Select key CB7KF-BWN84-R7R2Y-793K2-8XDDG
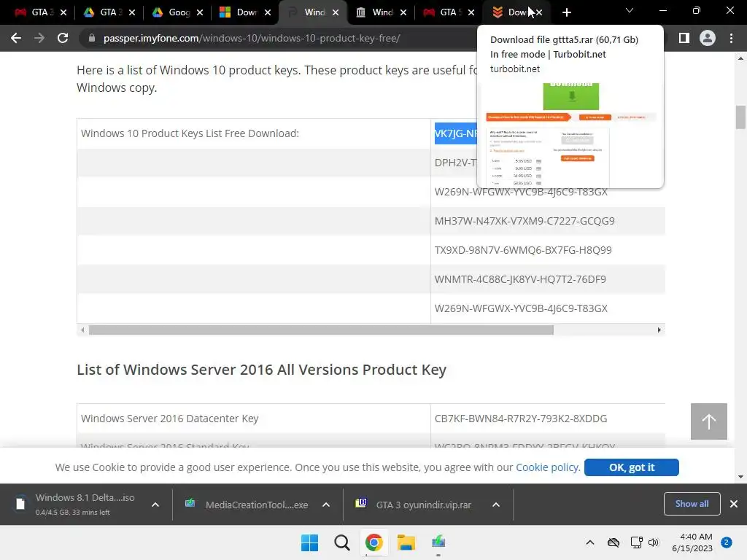Screen dimensions: 747x560 (x=520, y=419)
